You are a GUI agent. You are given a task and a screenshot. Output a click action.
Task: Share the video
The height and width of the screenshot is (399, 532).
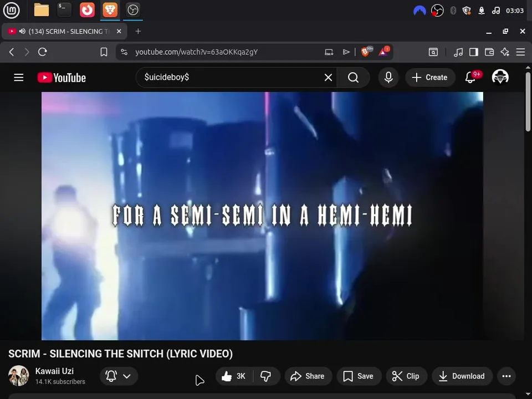point(308,376)
